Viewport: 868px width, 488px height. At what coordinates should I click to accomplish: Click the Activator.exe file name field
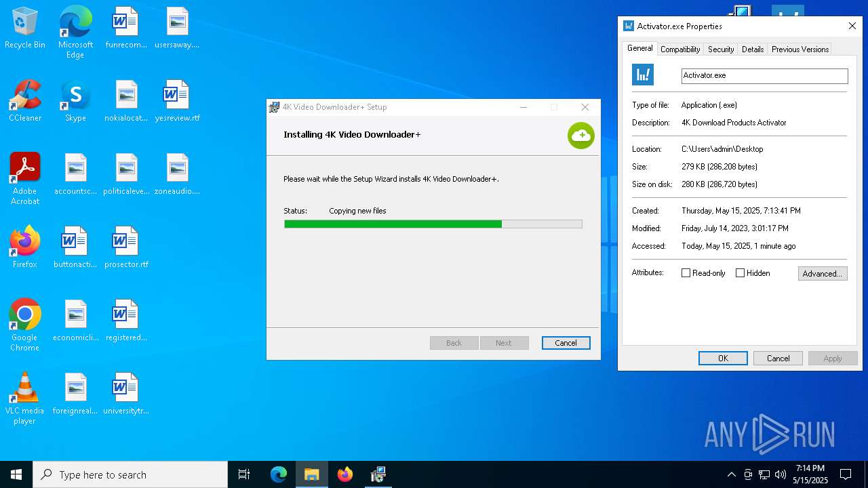(x=764, y=75)
